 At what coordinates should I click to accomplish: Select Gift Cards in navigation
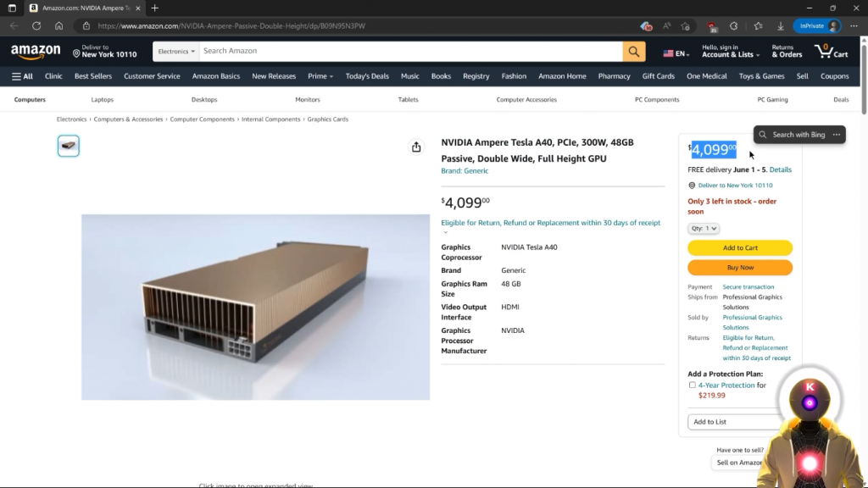pyautogui.click(x=658, y=76)
